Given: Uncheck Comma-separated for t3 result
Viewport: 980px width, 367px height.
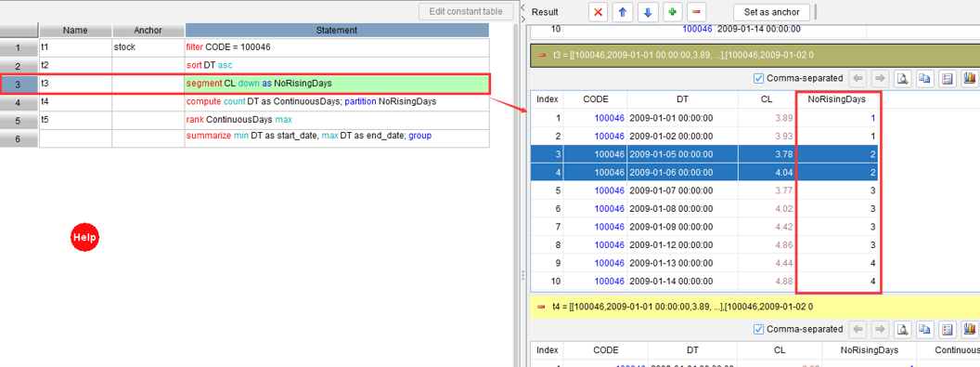Looking at the screenshot, I should (759, 78).
